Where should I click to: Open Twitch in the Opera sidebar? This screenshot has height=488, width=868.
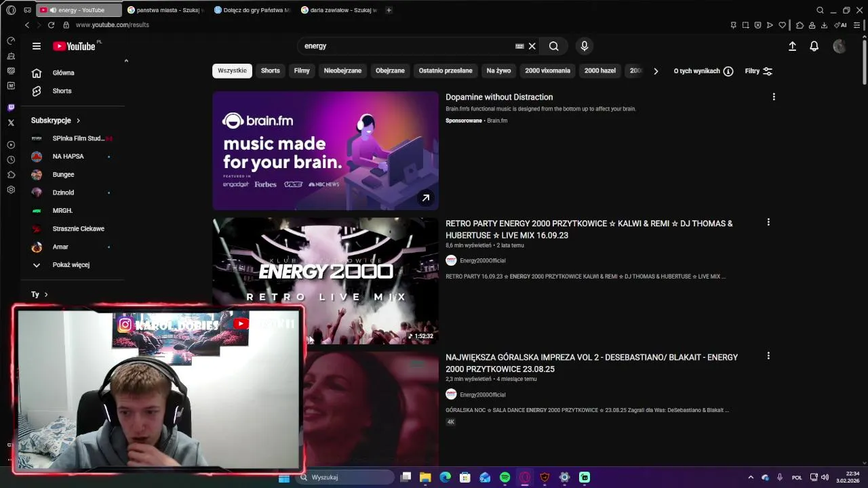pyautogui.click(x=11, y=108)
